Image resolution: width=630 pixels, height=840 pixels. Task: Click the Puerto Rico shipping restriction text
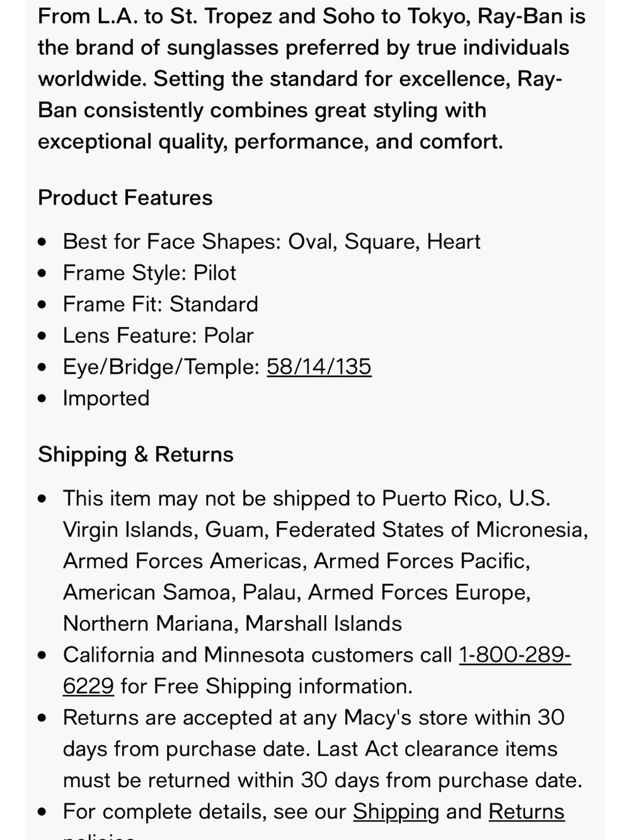click(326, 561)
